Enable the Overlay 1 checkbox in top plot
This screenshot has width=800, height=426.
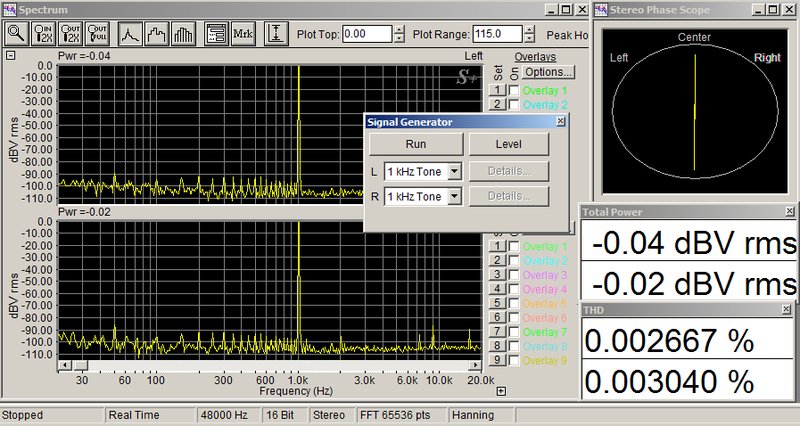pos(514,90)
